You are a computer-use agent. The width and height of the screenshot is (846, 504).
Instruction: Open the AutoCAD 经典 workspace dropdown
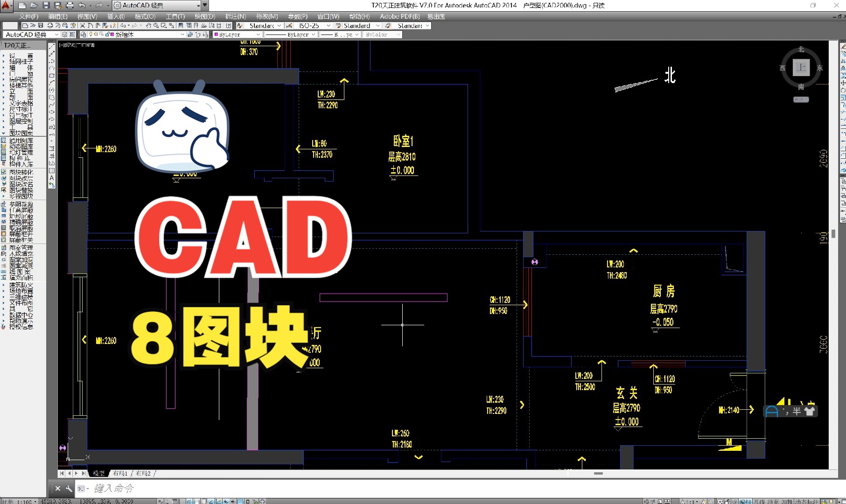tap(56, 34)
